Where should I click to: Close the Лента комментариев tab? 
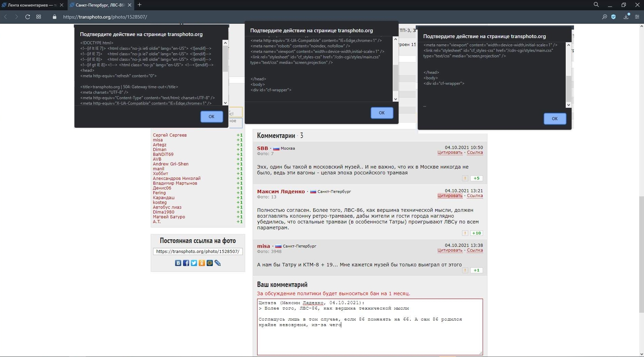point(61,5)
